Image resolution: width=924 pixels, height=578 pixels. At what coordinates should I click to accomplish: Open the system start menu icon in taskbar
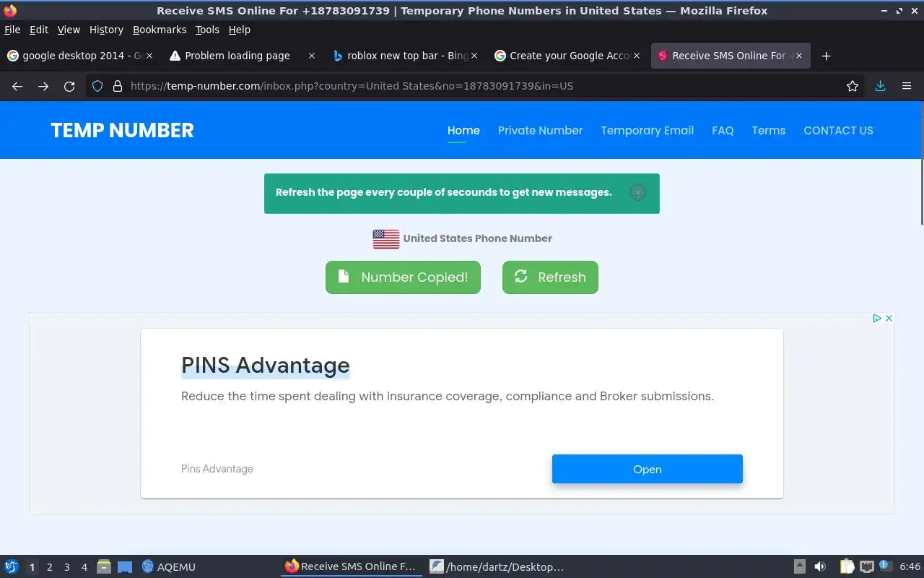11,567
